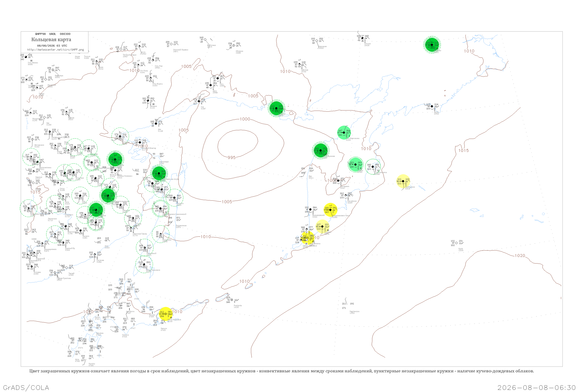The width and height of the screenshot is (588, 392).
Task: Click the map title "Кольцевая карта"
Action: pyautogui.click(x=51, y=40)
